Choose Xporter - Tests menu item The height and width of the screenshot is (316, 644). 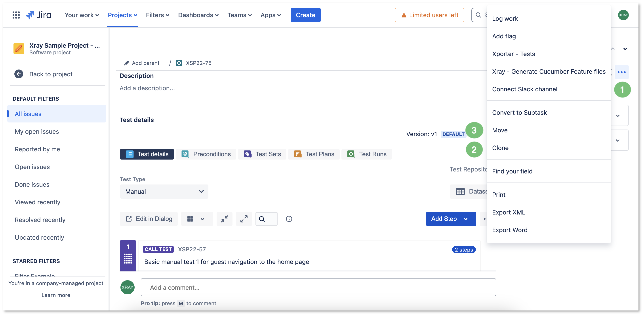[549, 54]
